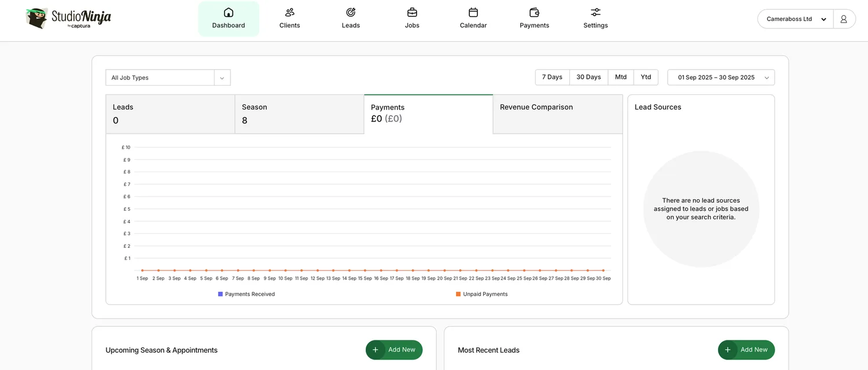Click the Upcoming Season & Appointments heading

click(161, 350)
